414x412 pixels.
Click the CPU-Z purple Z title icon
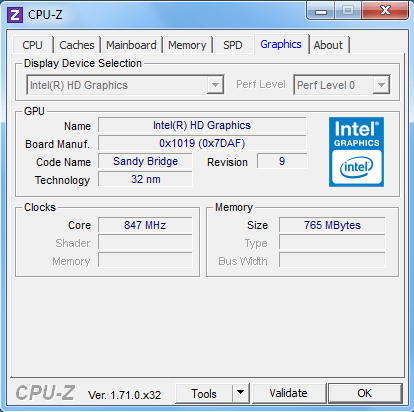tap(15, 15)
